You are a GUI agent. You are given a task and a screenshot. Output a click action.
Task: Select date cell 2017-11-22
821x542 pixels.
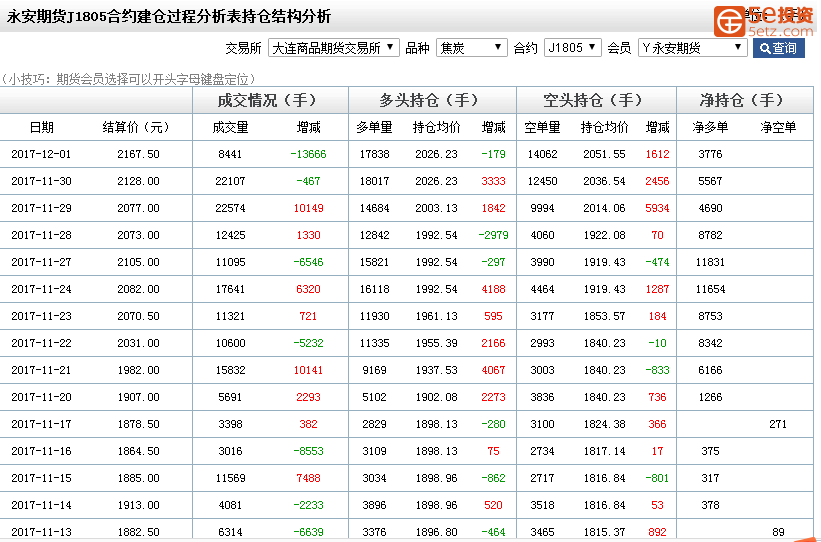click(41, 344)
